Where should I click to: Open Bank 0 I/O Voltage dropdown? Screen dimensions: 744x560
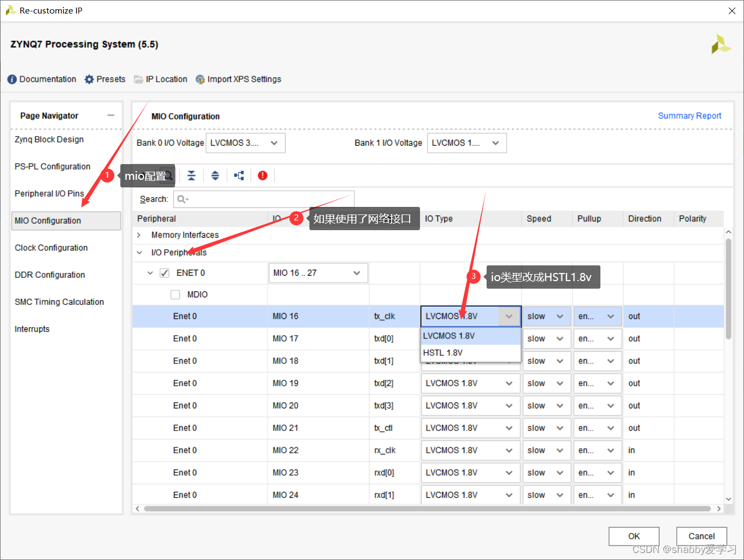click(x=245, y=143)
